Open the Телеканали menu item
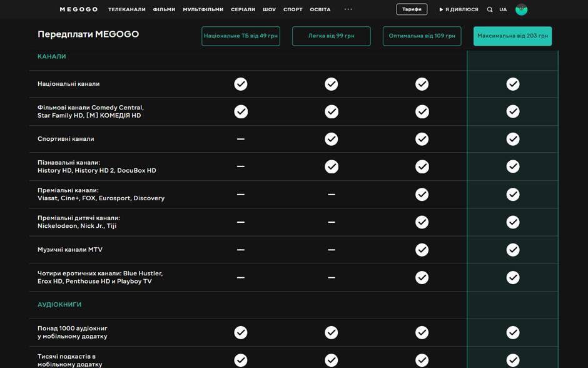 click(126, 9)
